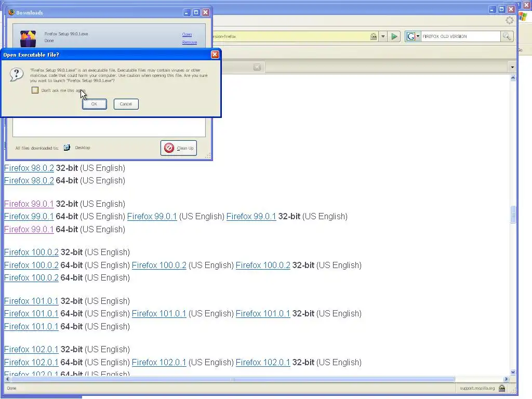Click the padlock security icon in status bar

click(502, 388)
